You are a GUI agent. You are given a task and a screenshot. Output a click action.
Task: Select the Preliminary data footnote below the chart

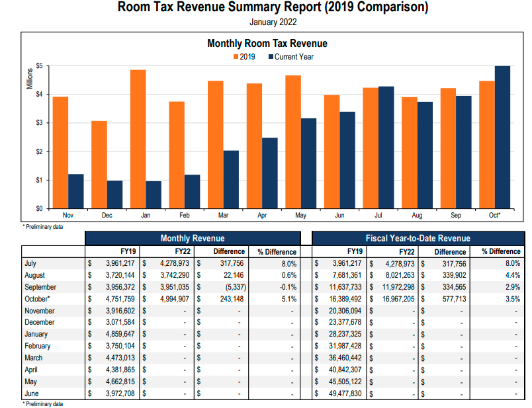[x=43, y=226]
